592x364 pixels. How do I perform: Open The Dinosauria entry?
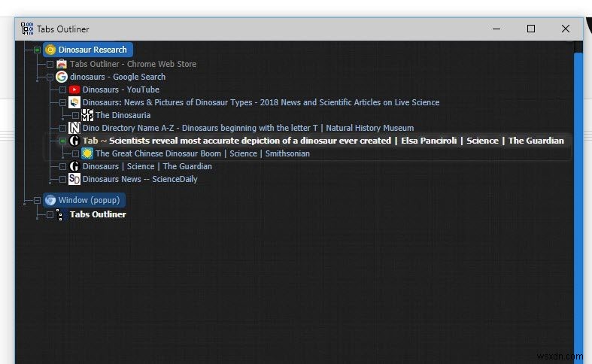123,115
